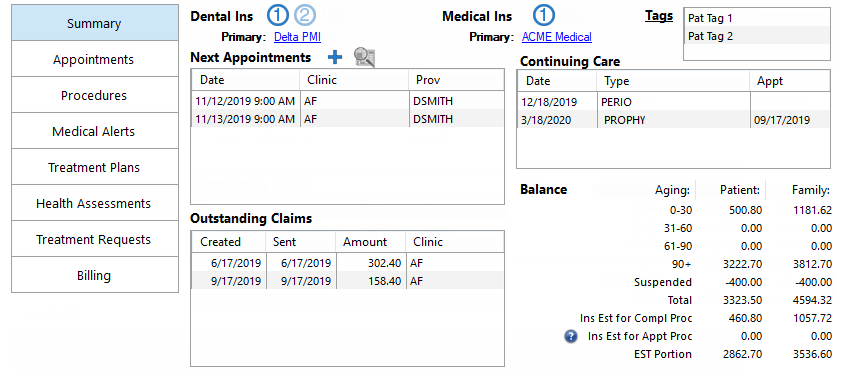Select Dental Ins plan circle 2
848x370 pixels.
[x=305, y=16]
